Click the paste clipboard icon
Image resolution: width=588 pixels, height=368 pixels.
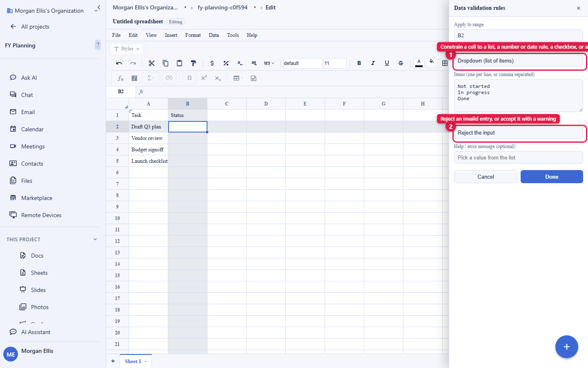[179, 63]
